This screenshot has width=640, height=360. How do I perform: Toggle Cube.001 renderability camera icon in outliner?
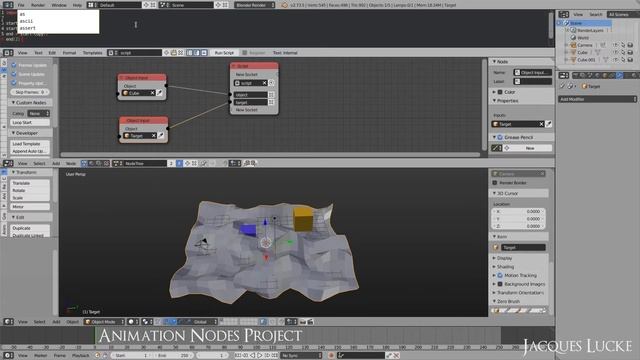(x=630, y=60)
